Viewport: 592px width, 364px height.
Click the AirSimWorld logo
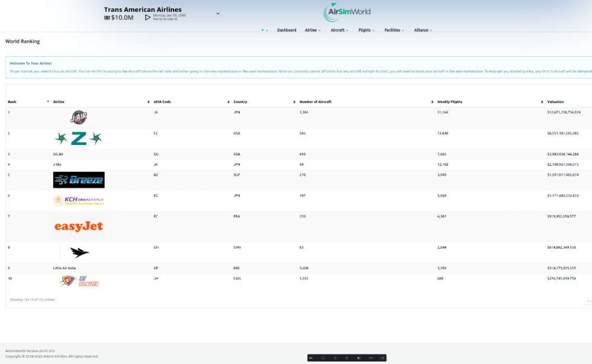point(348,12)
